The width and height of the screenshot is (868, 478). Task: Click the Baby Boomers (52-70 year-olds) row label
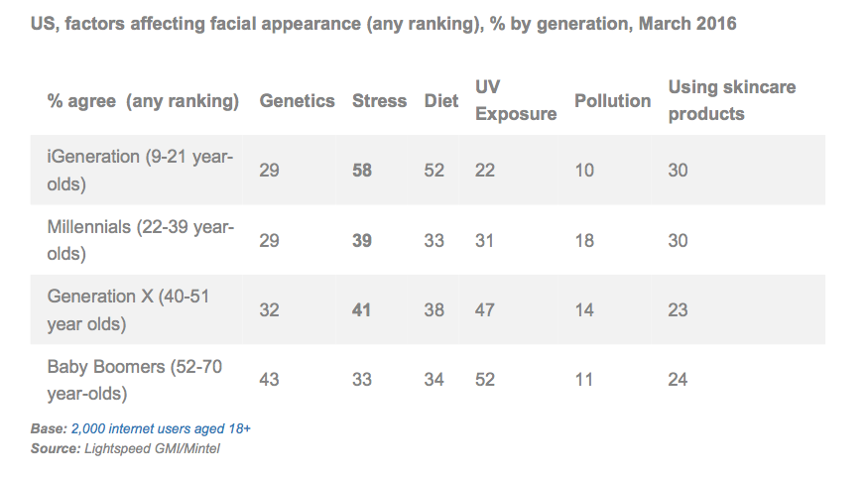pos(135,380)
